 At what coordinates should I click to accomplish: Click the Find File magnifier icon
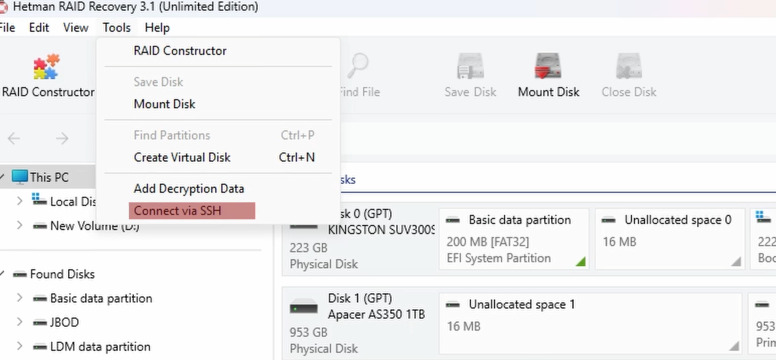click(357, 66)
